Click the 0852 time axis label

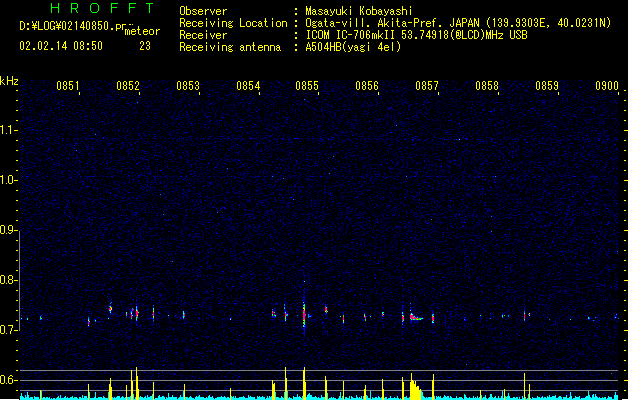pos(128,86)
